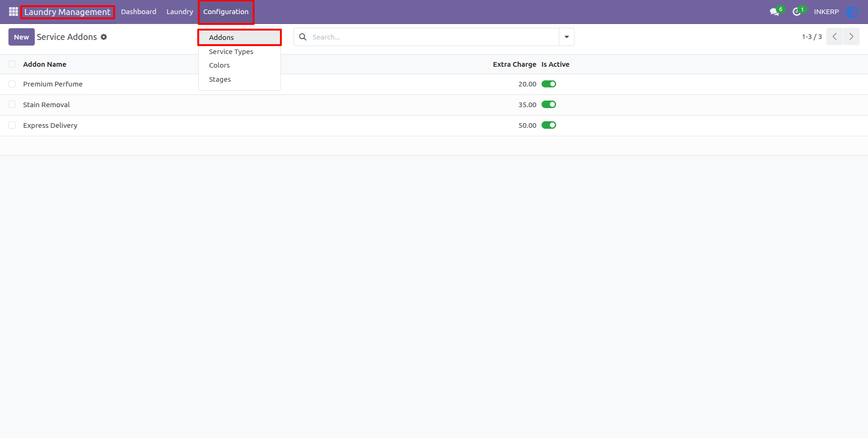Check the Premium Perfume row checkbox
This screenshot has height=438, width=868.
coord(12,84)
